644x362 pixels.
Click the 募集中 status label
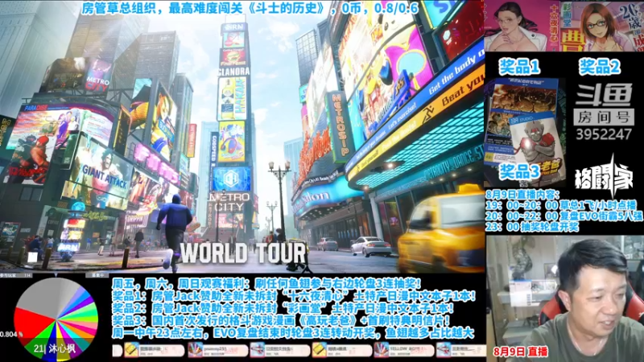(97, 275)
